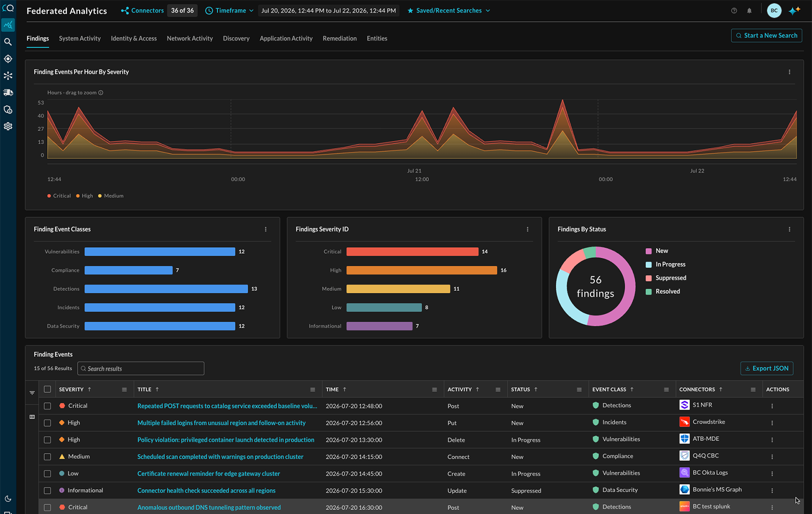Screen dimensions: 812x514
Task: Open actions menu for S1 NFR row
Action: point(772,406)
